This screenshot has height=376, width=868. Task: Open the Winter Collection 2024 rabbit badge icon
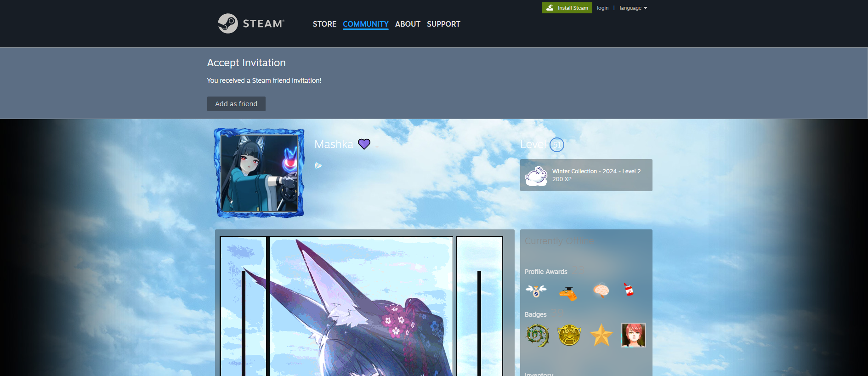536,175
